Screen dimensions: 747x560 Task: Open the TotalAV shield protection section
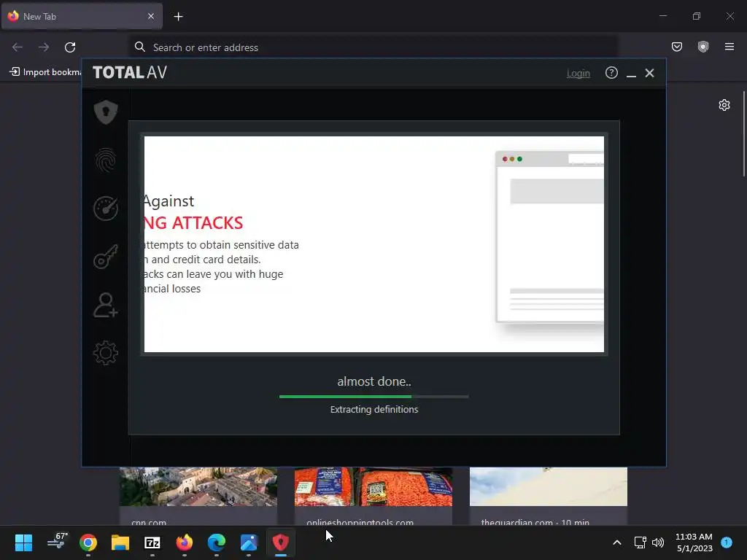[105, 112]
